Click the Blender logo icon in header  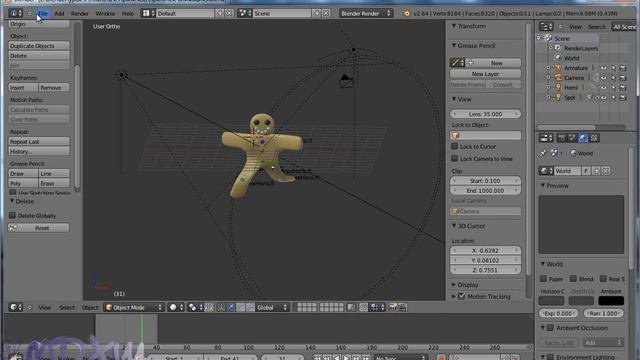pyautogui.click(x=407, y=13)
